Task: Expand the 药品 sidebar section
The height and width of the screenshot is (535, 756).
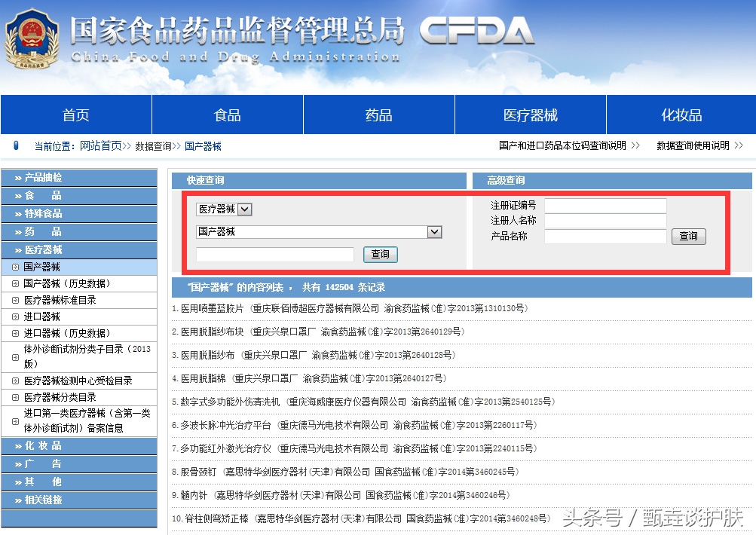Action: point(79,232)
